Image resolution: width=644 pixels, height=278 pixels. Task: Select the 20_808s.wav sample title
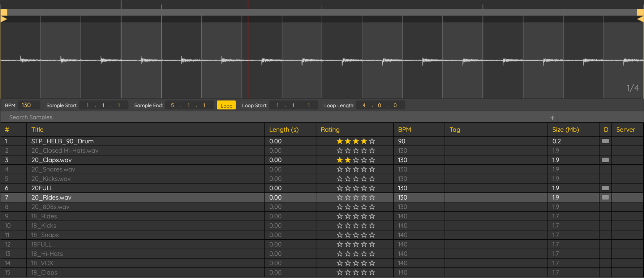(50, 207)
